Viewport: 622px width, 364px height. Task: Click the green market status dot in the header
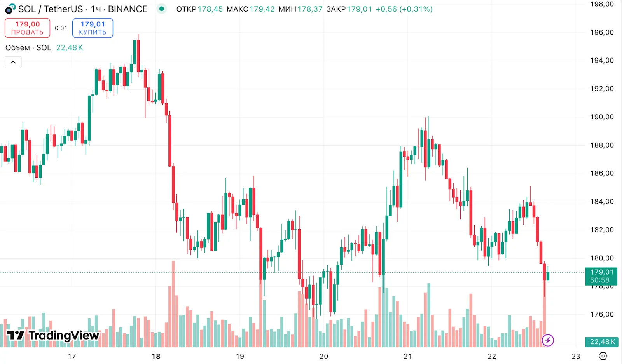pyautogui.click(x=161, y=9)
